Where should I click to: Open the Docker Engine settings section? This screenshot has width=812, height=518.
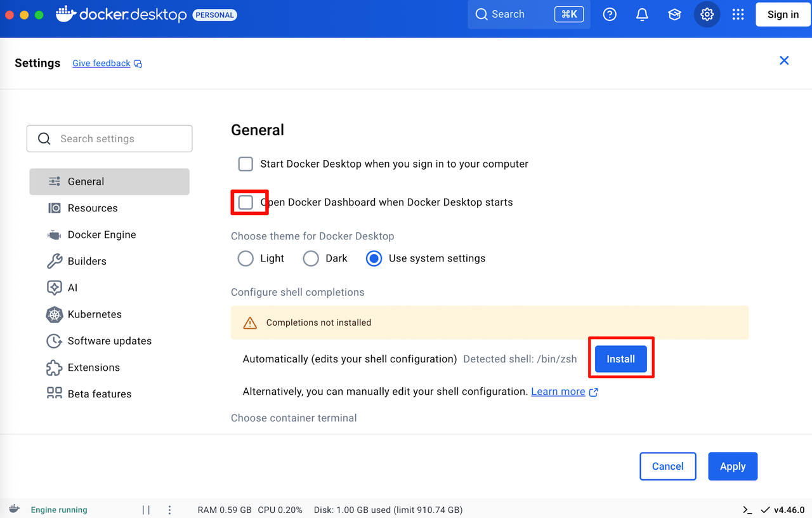[x=101, y=235]
